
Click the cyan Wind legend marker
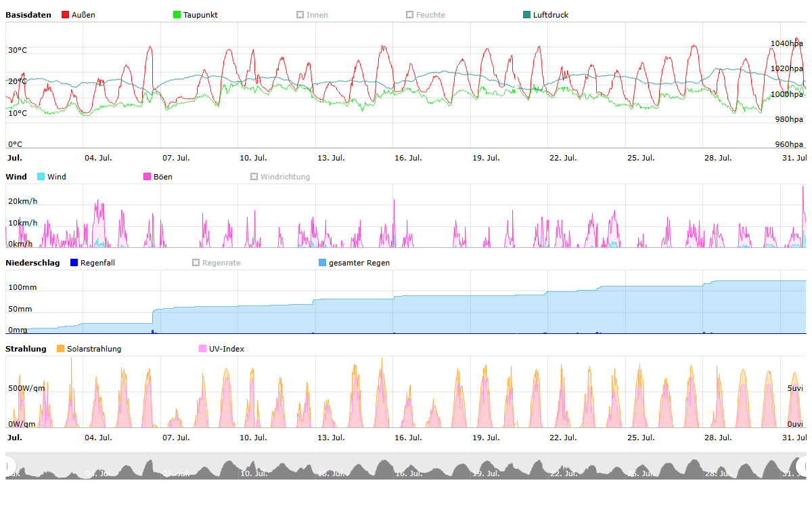coord(41,177)
